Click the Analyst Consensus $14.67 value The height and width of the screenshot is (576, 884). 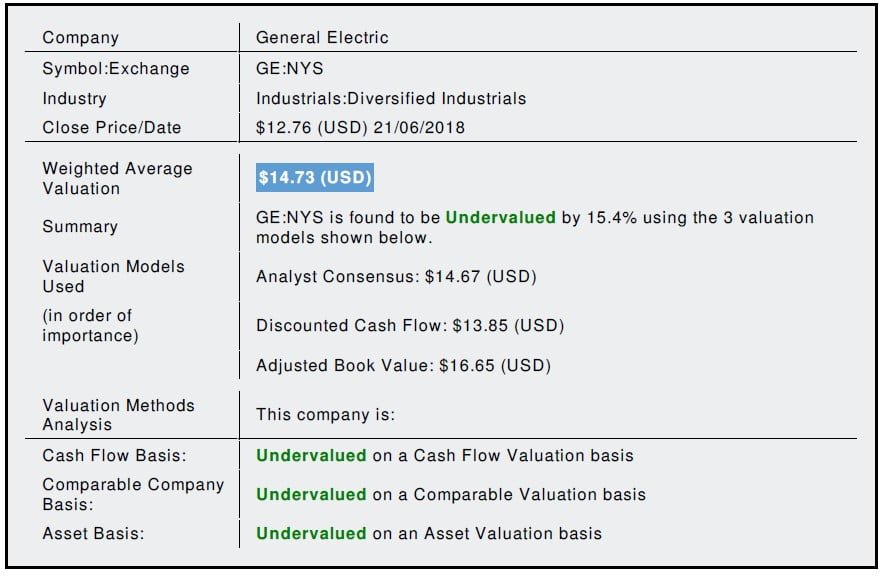coord(396,277)
